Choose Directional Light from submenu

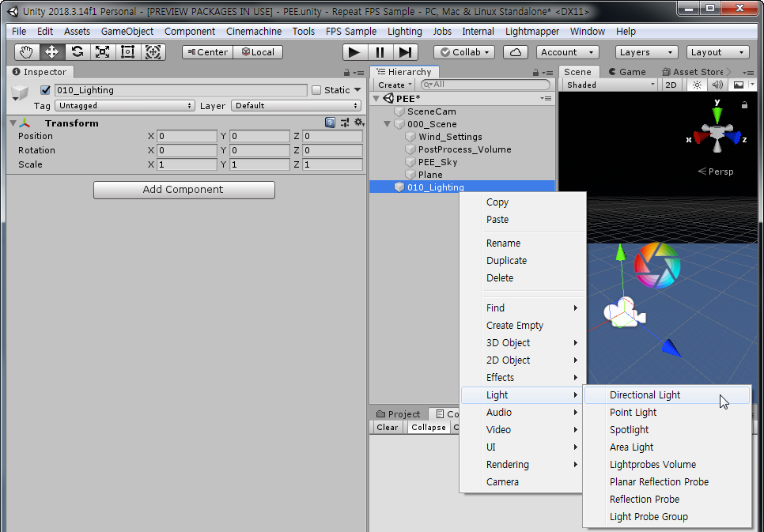coord(667,395)
